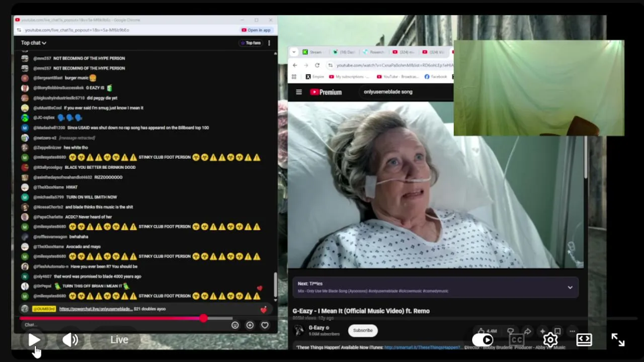Image resolution: width=644 pixels, height=362 pixels.
Task: Click the sparkle Ask icon under video
Action: (542, 331)
